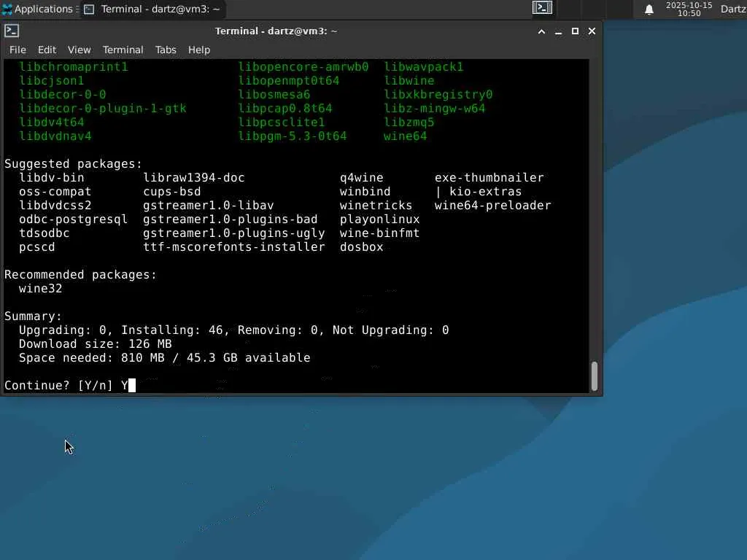This screenshot has height=560, width=747.
Task: Click the 'Continue? [Y/n]' prompt line
Action: pos(69,385)
